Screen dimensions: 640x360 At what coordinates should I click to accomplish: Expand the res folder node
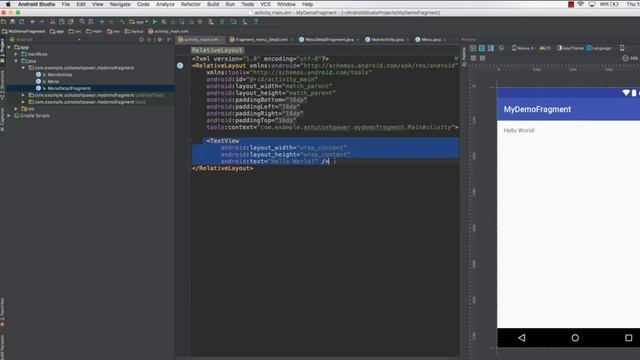coord(16,109)
